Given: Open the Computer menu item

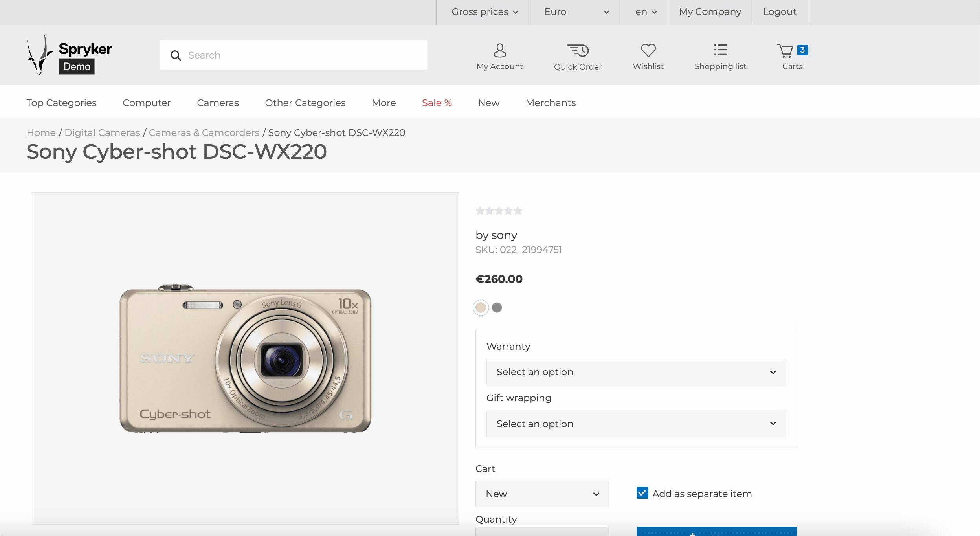Looking at the screenshot, I should coord(147,103).
